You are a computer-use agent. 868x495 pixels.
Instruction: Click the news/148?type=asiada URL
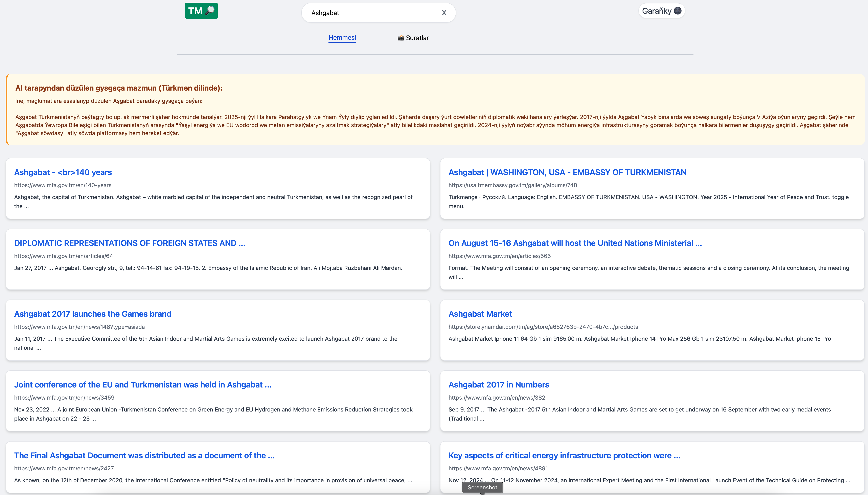tap(79, 327)
